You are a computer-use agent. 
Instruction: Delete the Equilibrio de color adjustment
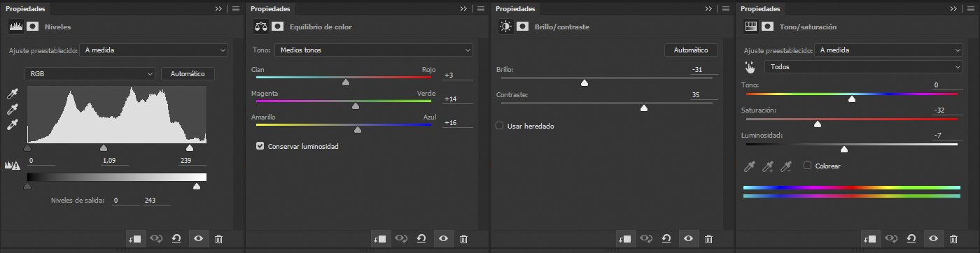click(463, 239)
